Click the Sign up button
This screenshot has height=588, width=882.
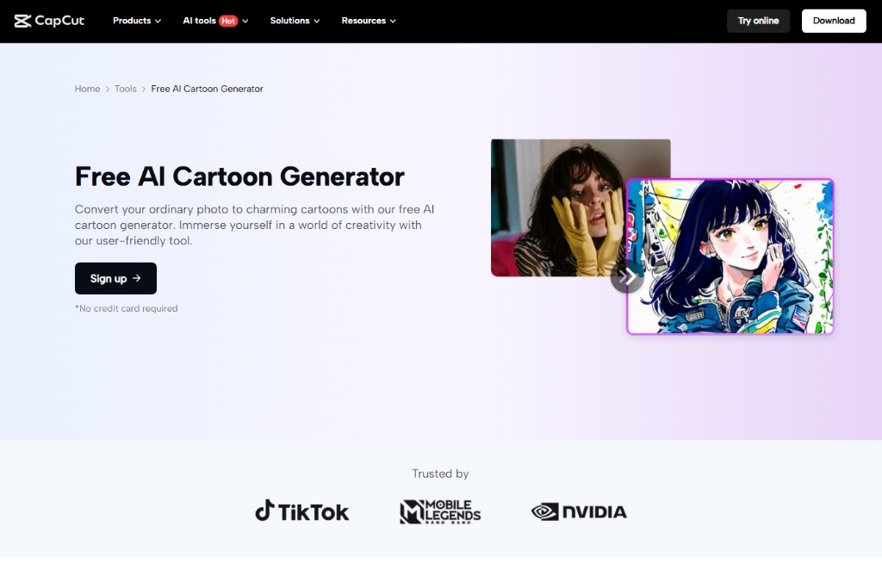115,278
